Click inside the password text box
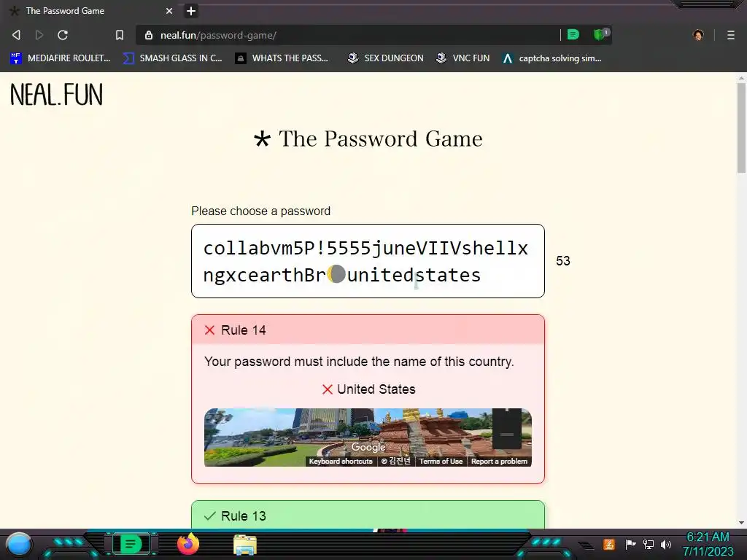The image size is (747, 560). [368, 261]
